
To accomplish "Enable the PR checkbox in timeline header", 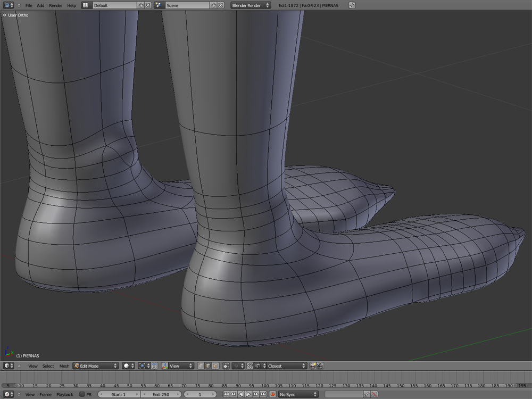I will [82, 394].
